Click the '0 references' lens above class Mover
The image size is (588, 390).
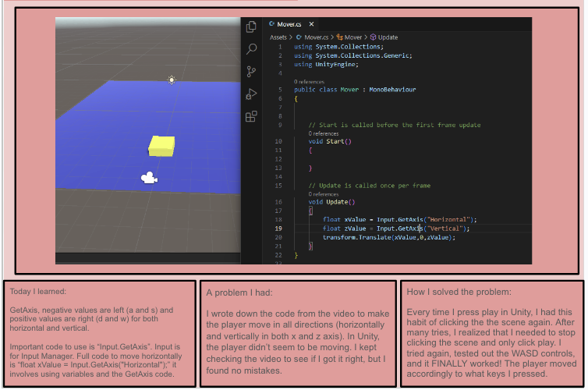click(x=309, y=82)
